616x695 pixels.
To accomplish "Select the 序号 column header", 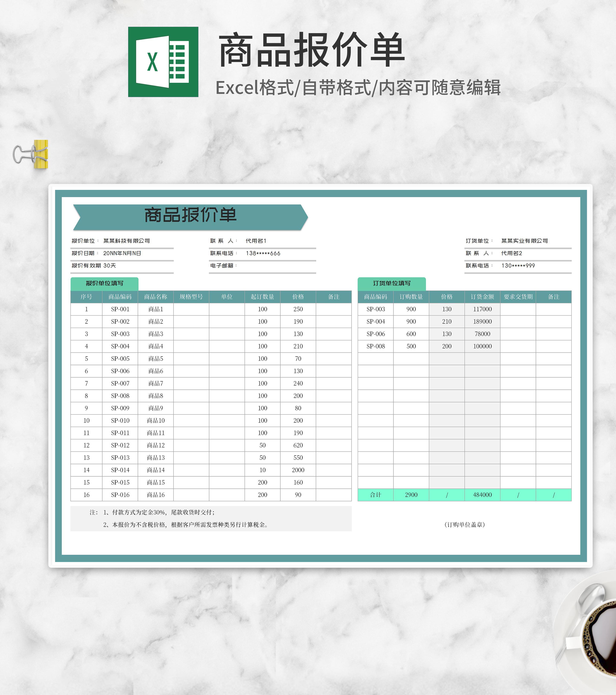I will pos(86,296).
